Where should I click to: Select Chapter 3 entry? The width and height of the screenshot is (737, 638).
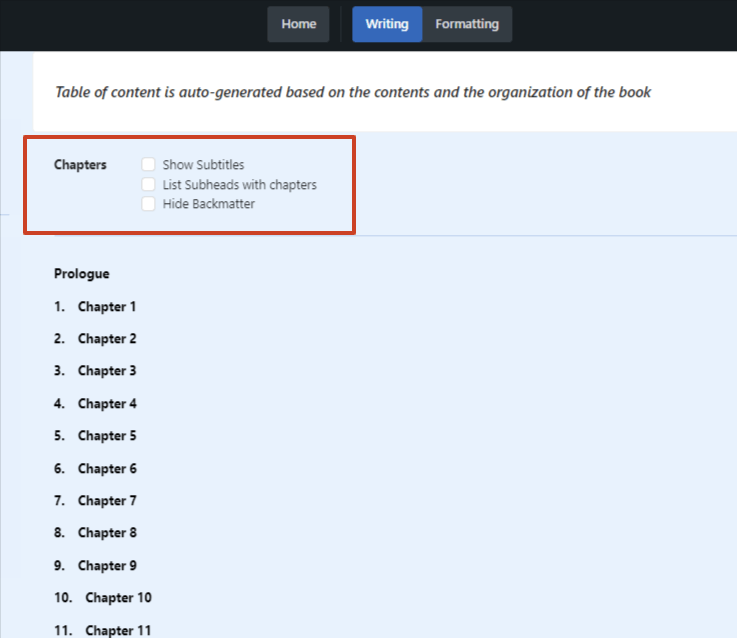pos(107,371)
